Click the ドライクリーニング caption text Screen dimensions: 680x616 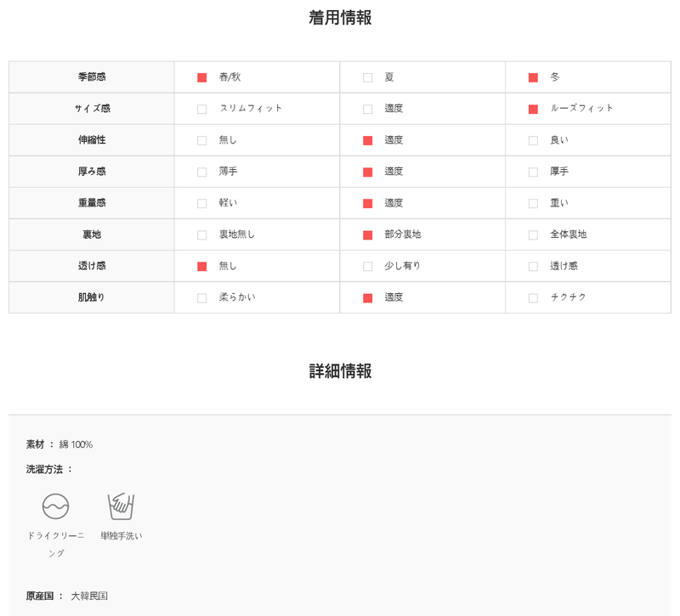point(56,545)
